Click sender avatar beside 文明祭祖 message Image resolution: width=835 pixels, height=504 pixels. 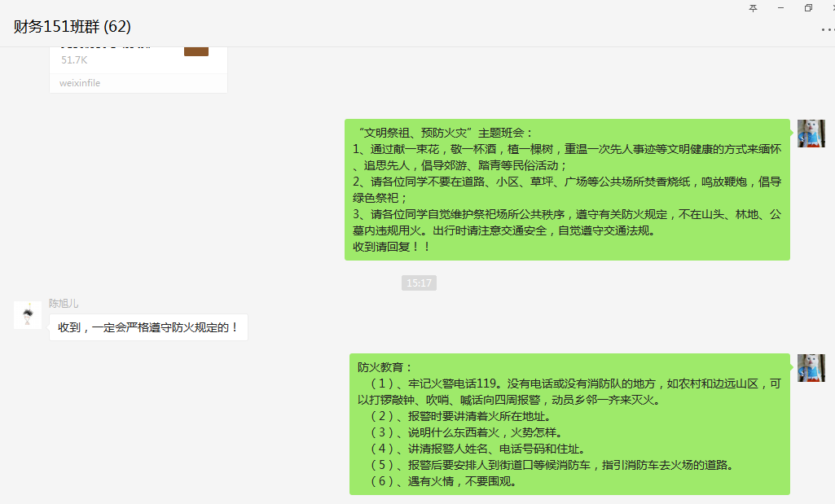tap(811, 134)
